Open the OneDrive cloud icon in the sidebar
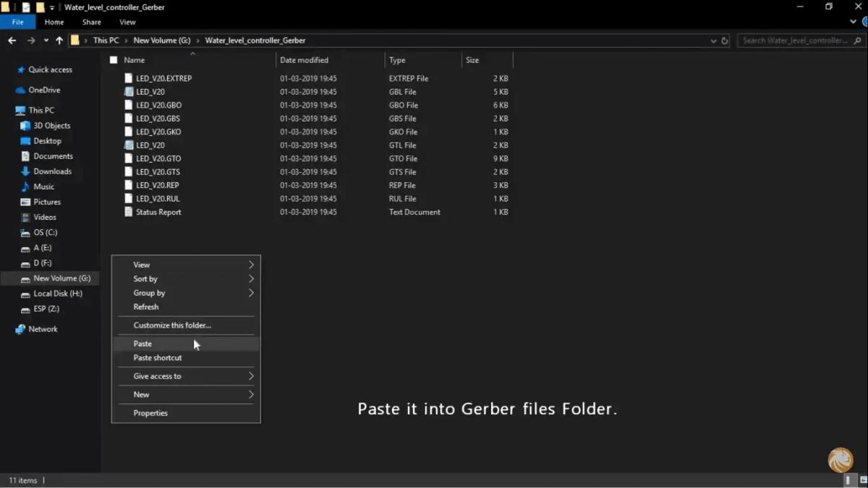The height and width of the screenshot is (488, 868). (x=20, y=90)
